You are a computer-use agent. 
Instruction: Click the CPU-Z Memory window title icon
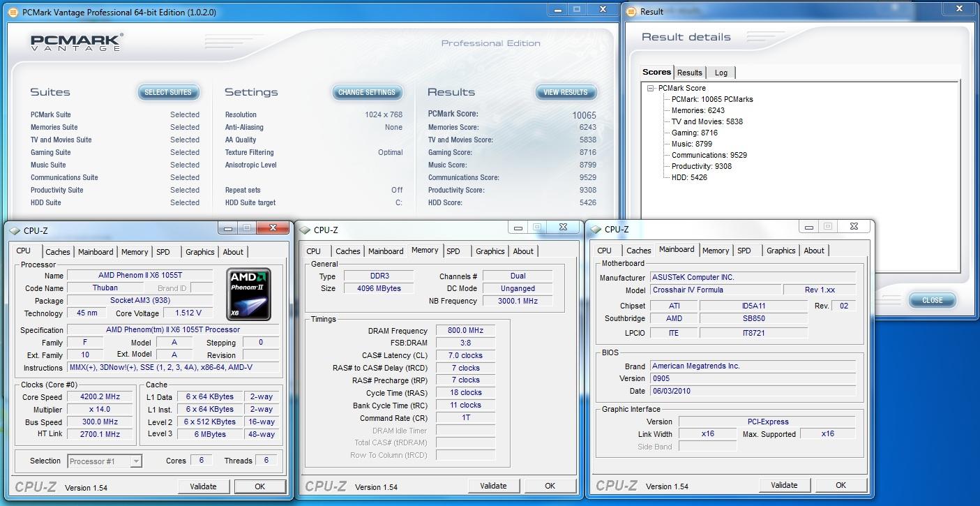point(304,230)
